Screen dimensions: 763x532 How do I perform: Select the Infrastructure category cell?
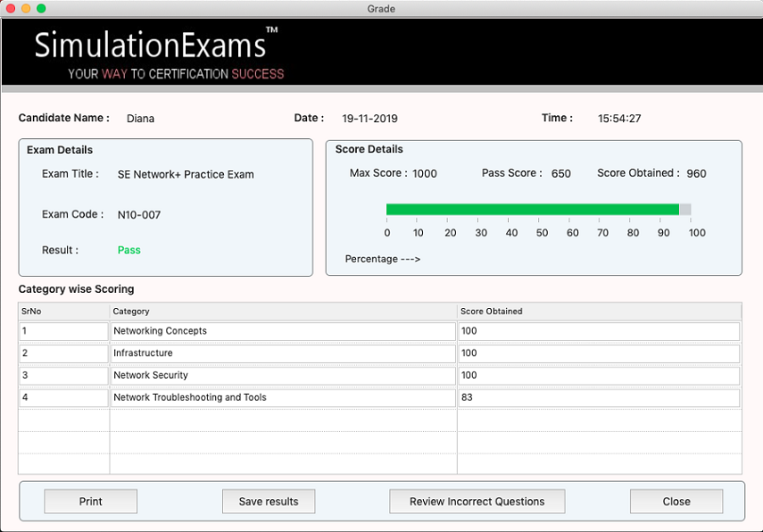click(283, 353)
